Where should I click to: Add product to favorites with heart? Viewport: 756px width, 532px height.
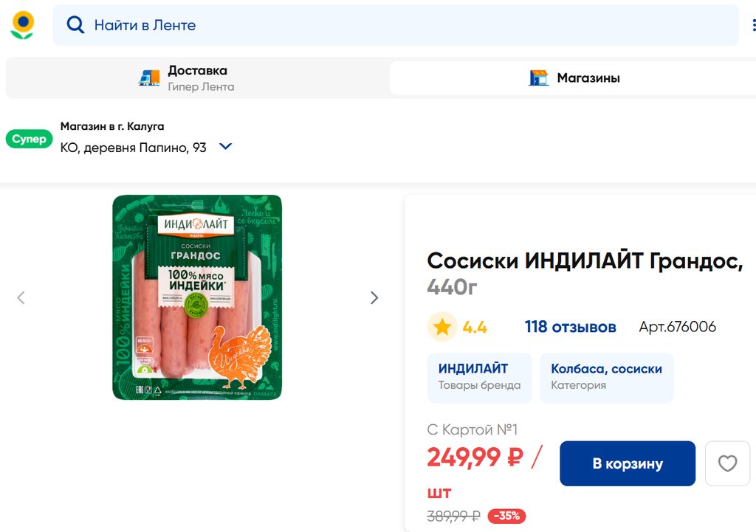click(x=727, y=463)
